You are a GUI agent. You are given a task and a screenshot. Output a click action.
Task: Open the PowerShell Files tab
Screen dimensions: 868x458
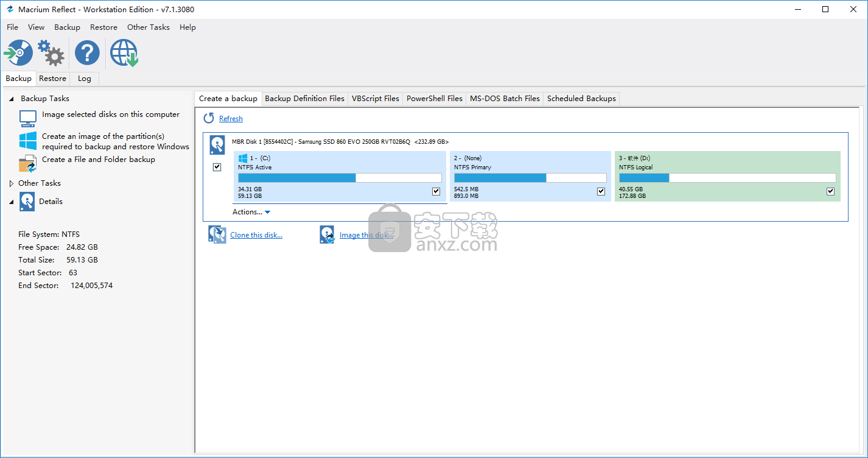pos(435,99)
